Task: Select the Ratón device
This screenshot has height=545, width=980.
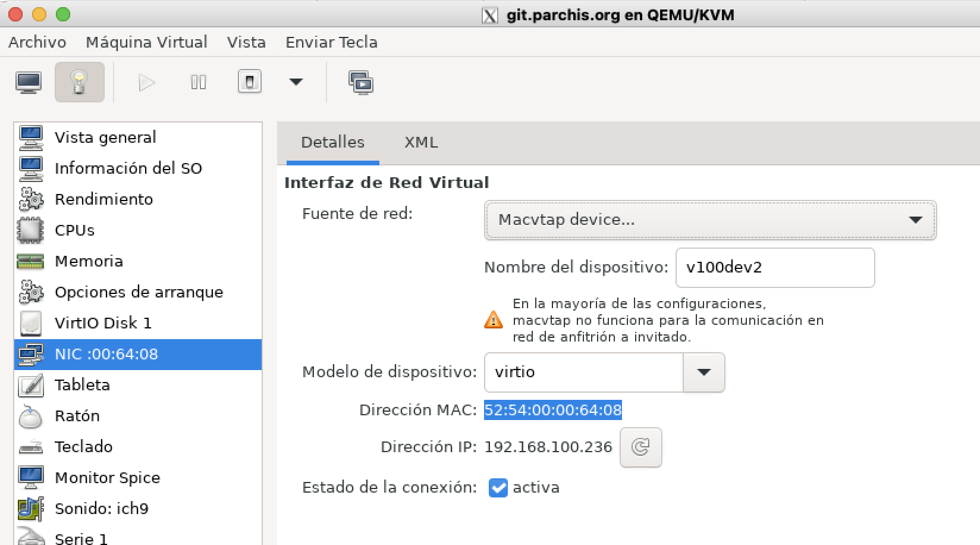Action: (138, 416)
